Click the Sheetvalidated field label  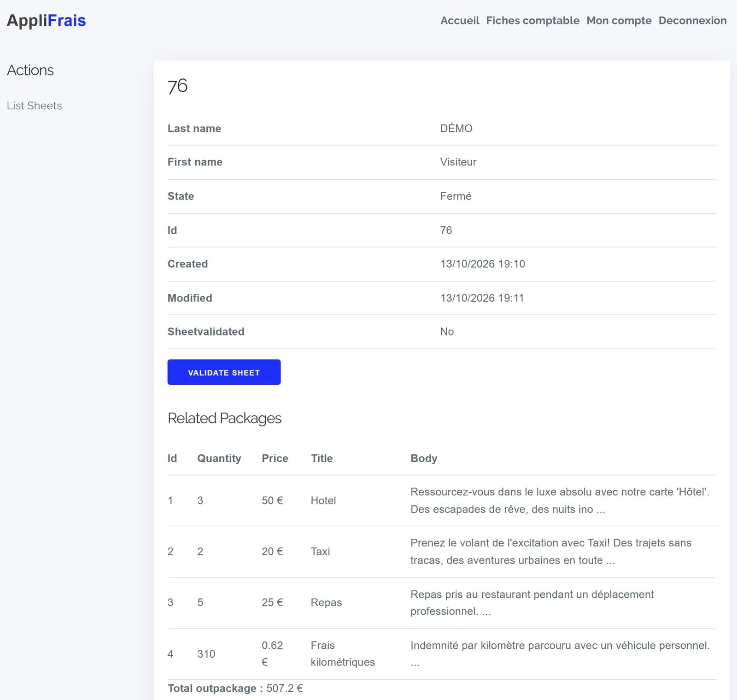pos(206,331)
